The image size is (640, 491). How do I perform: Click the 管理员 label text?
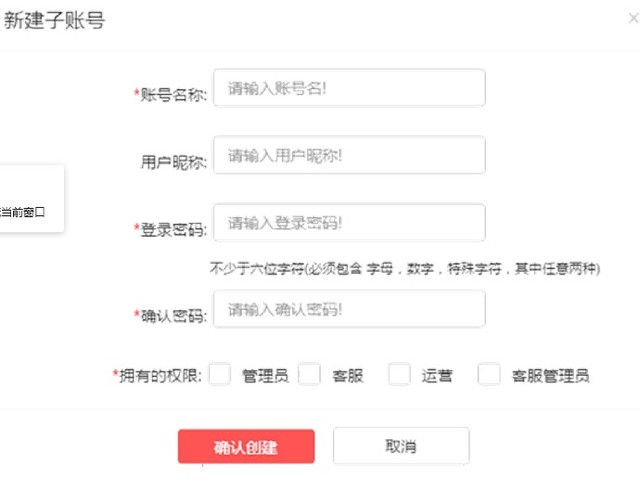click(265, 377)
